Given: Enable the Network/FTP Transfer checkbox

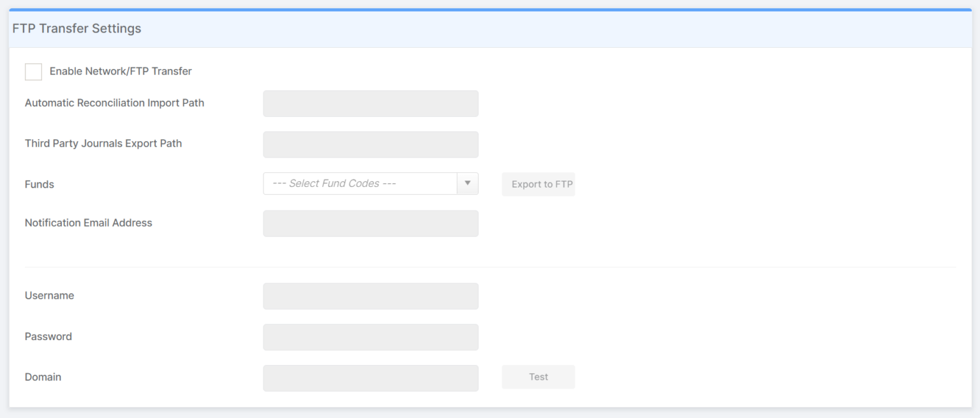Looking at the screenshot, I should [x=33, y=71].
